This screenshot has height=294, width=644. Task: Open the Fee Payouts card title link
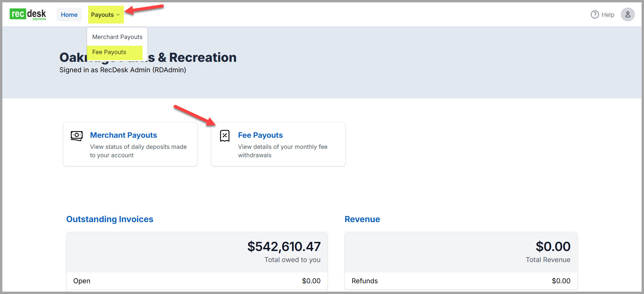tap(260, 135)
